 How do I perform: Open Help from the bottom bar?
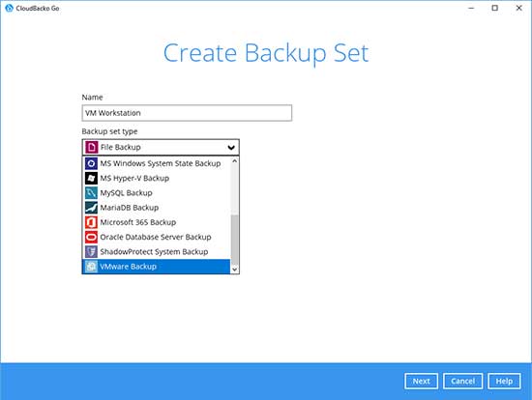(504, 382)
